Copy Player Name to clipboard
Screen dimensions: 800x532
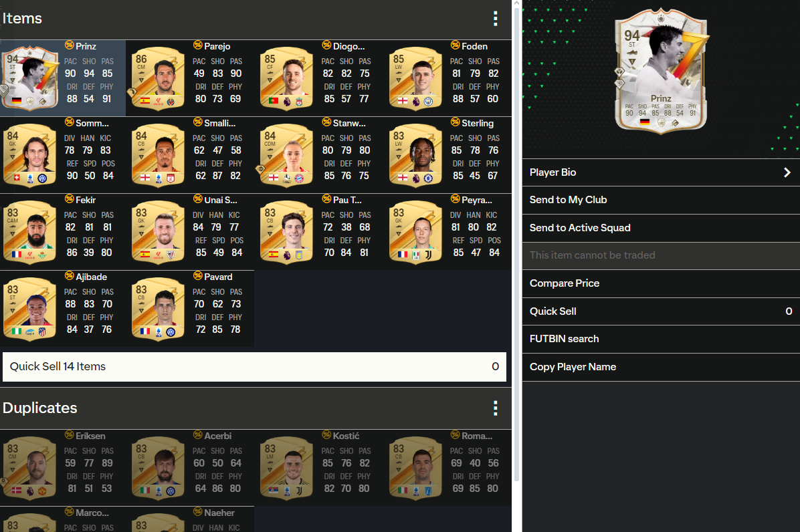pos(661,367)
